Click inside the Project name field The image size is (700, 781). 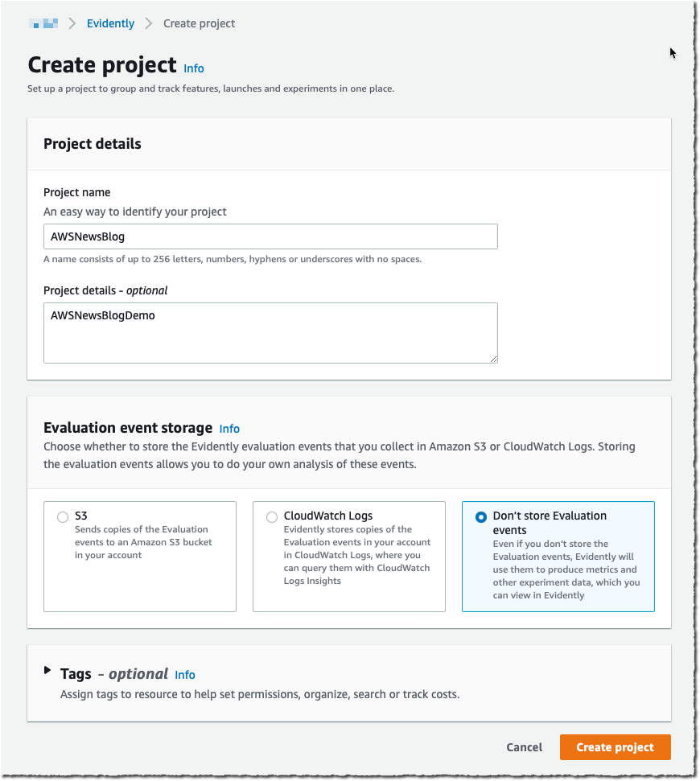click(x=270, y=236)
